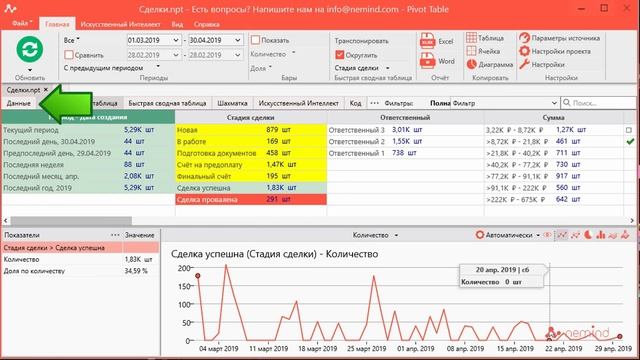Open Искусственный Интеллект view tab below ribbon
The height and width of the screenshot is (360, 640).
[299, 103]
